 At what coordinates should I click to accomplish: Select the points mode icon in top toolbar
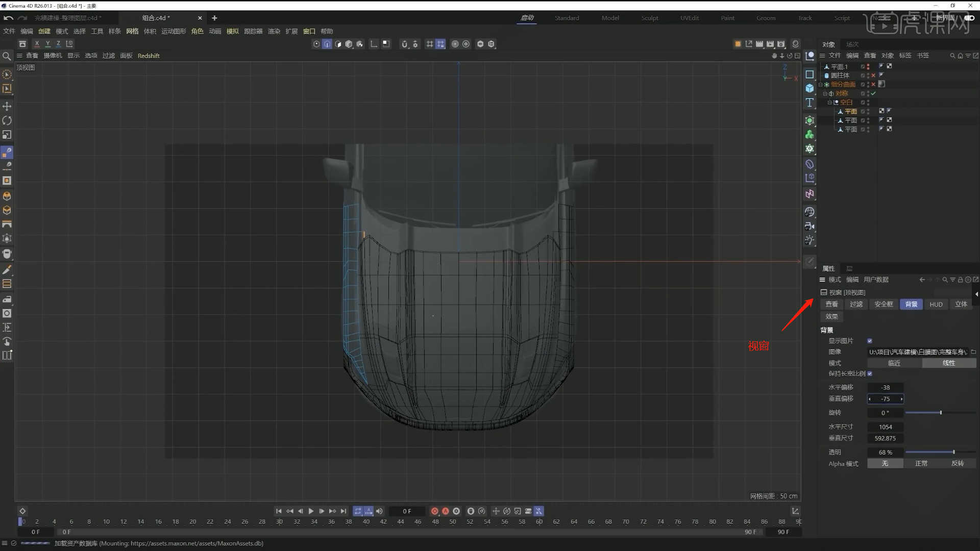click(316, 44)
